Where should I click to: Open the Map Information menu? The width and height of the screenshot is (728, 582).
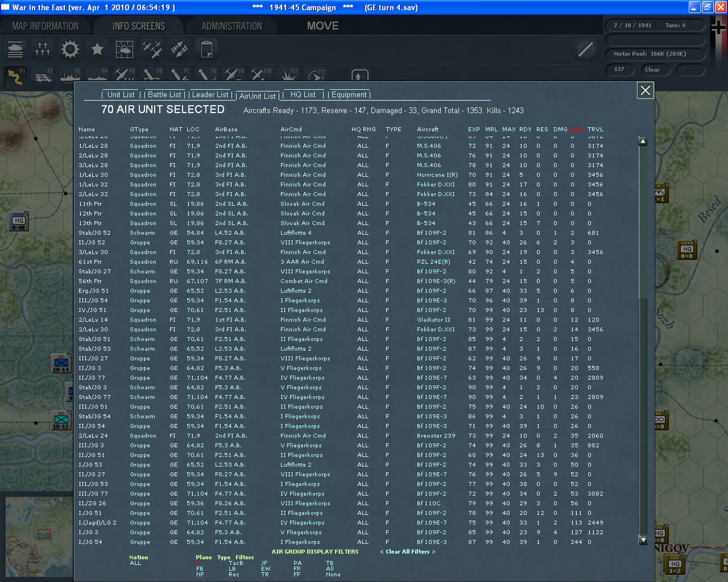pyautogui.click(x=45, y=26)
